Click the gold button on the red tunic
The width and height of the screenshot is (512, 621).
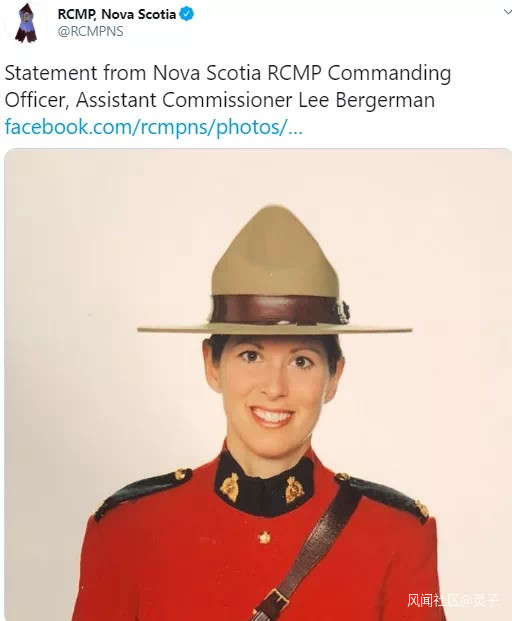pos(264,537)
